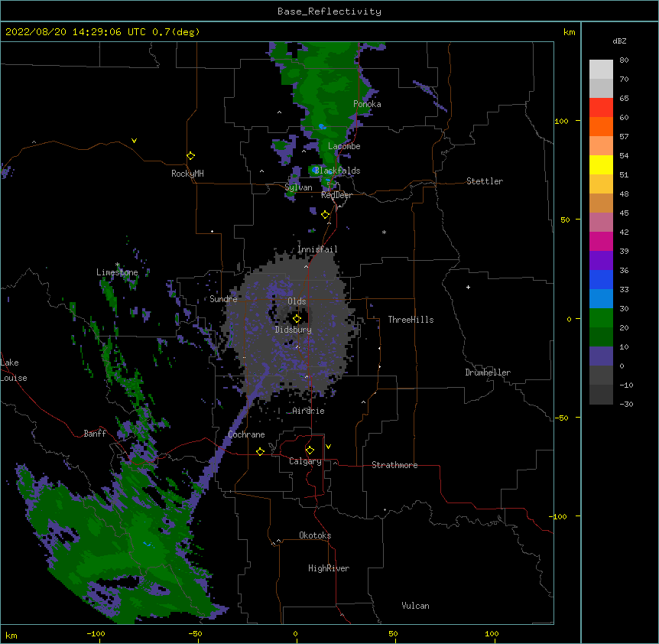Click the RockyMH label
The image size is (659, 644).
[x=187, y=174]
